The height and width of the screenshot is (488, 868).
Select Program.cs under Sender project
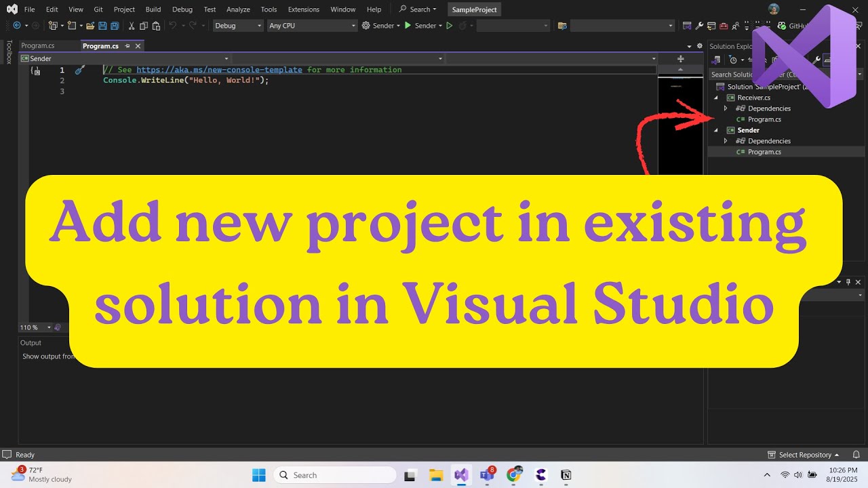[764, 152]
